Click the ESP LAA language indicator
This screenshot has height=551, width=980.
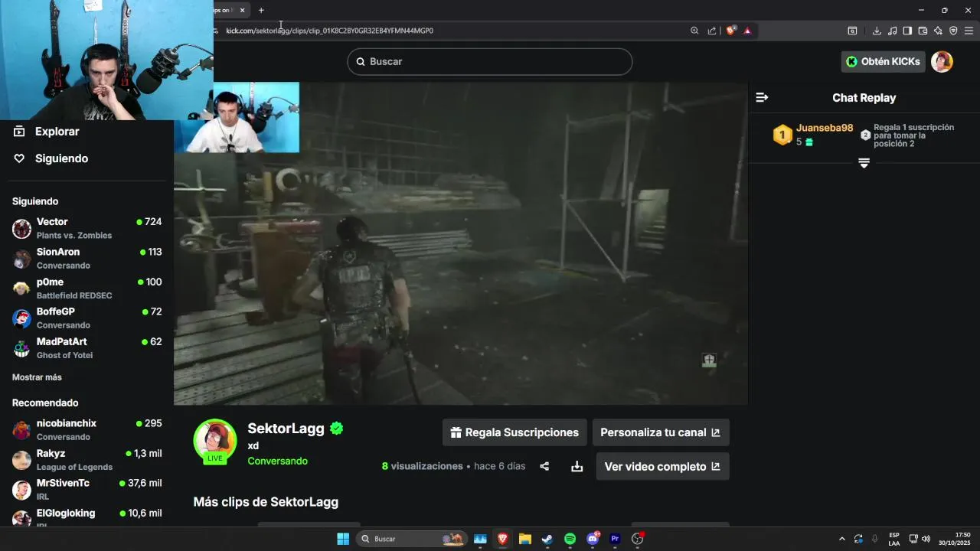pos(894,539)
